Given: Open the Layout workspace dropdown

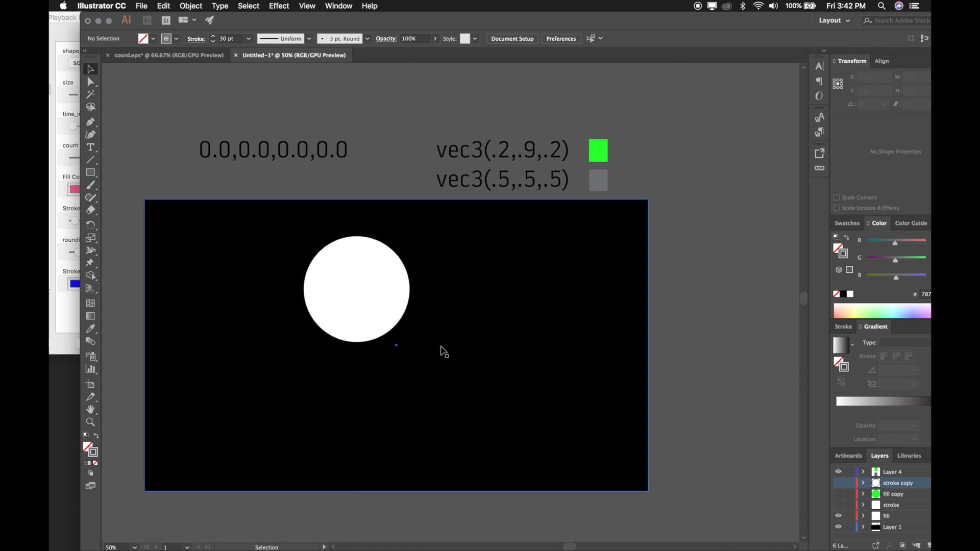Looking at the screenshot, I should click(834, 20).
